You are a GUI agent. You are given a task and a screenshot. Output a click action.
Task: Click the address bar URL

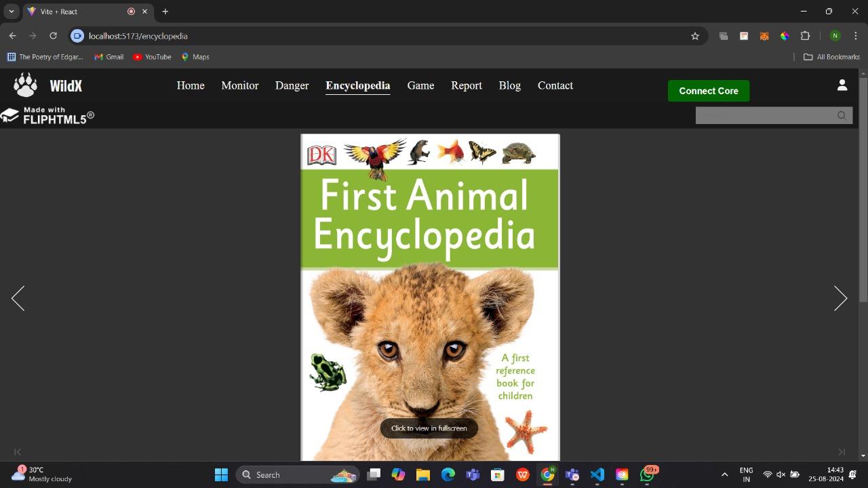coord(138,36)
